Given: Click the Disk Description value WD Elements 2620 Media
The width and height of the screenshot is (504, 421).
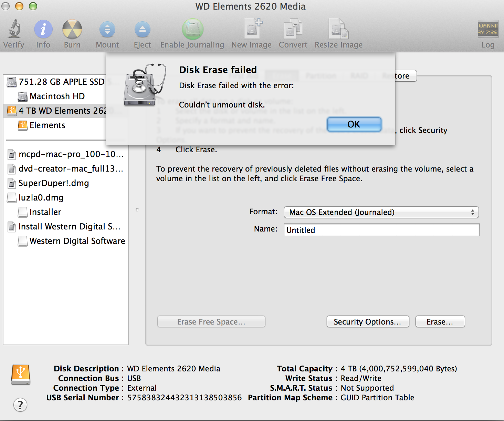Looking at the screenshot, I should click(174, 369).
